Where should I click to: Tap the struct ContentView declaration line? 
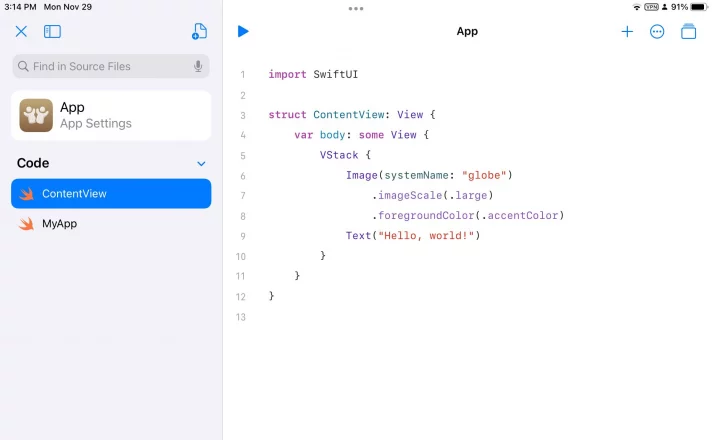coord(352,115)
